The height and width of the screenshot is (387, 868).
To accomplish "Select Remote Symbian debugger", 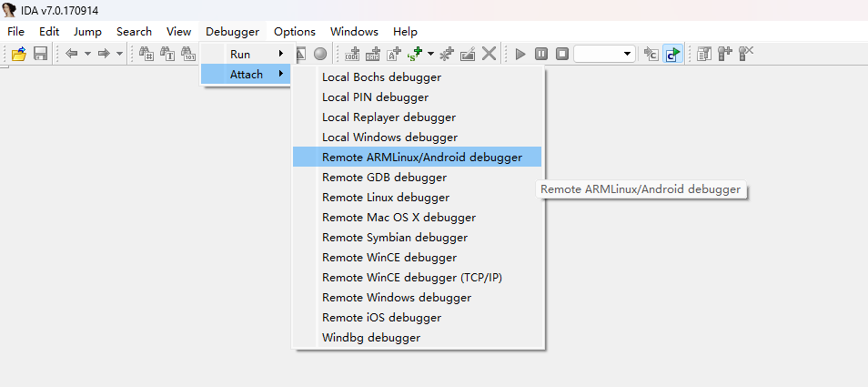I will coord(418,237).
